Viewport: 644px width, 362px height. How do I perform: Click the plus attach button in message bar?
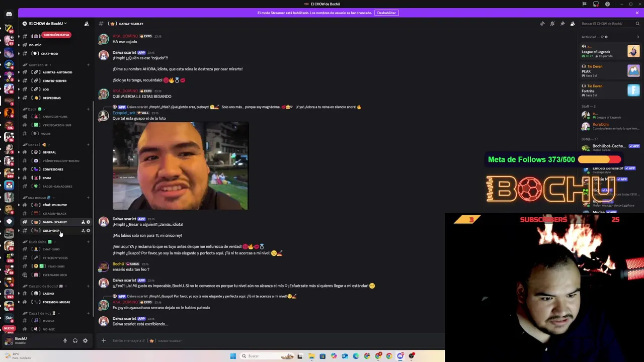[104, 340]
